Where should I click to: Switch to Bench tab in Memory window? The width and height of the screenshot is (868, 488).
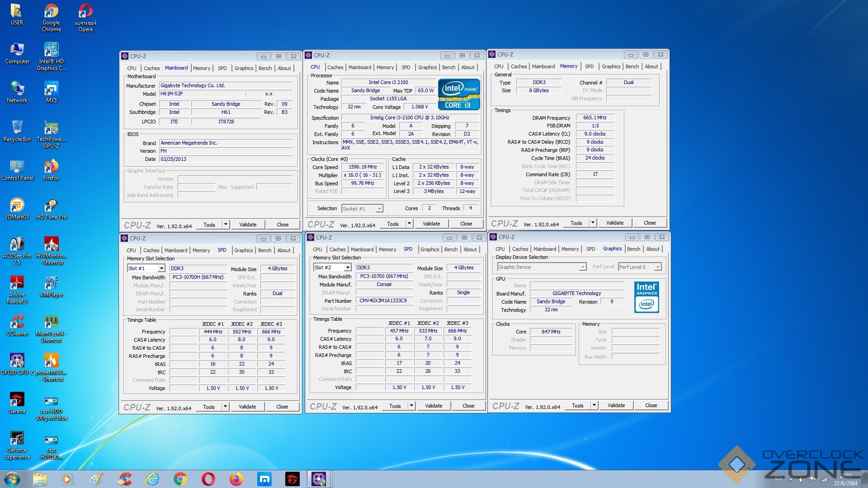[x=632, y=66]
